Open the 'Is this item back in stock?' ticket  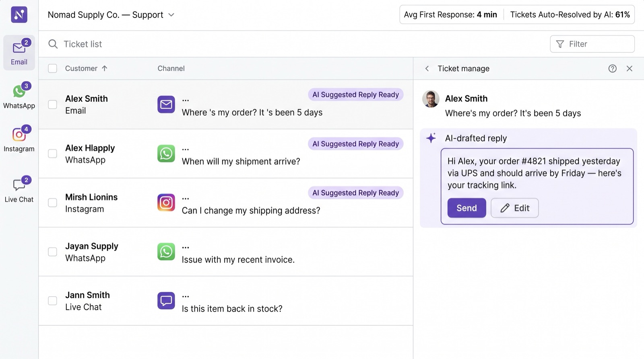(226, 301)
